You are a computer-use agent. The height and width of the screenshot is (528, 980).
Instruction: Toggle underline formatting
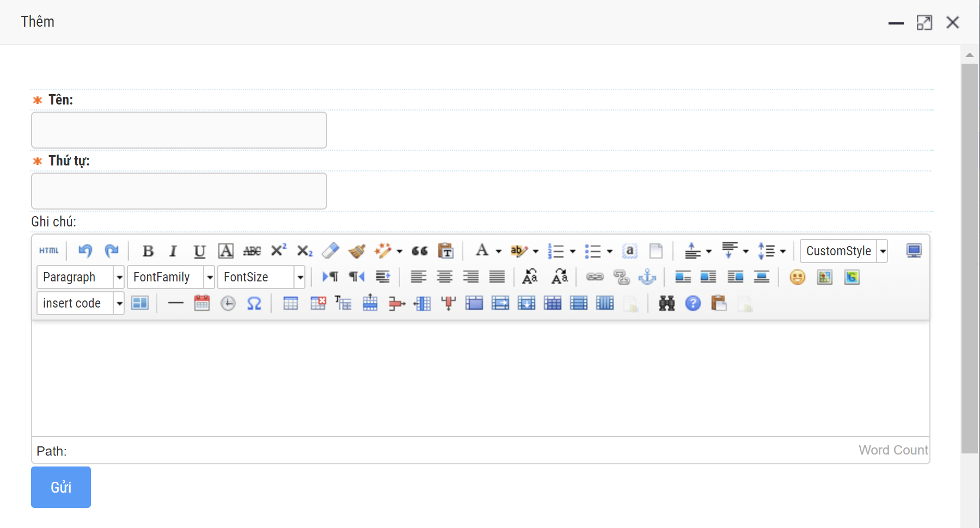coord(199,251)
